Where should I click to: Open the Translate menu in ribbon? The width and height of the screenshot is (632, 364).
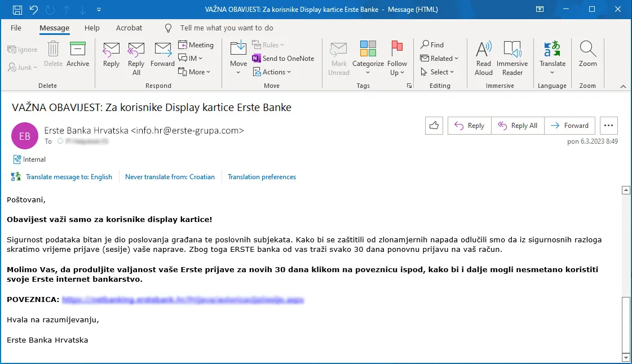[x=552, y=59]
